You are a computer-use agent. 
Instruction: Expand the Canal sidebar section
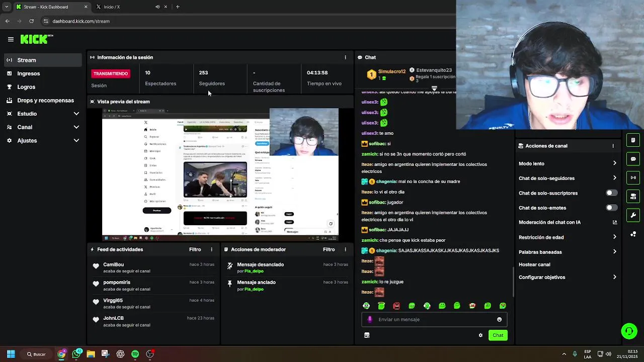76,127
